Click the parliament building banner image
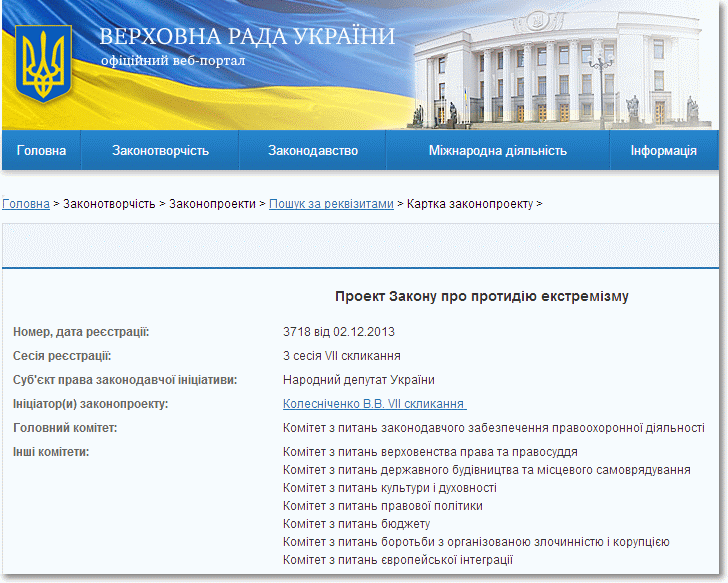728x583 pixels. (x=560, y=68)
